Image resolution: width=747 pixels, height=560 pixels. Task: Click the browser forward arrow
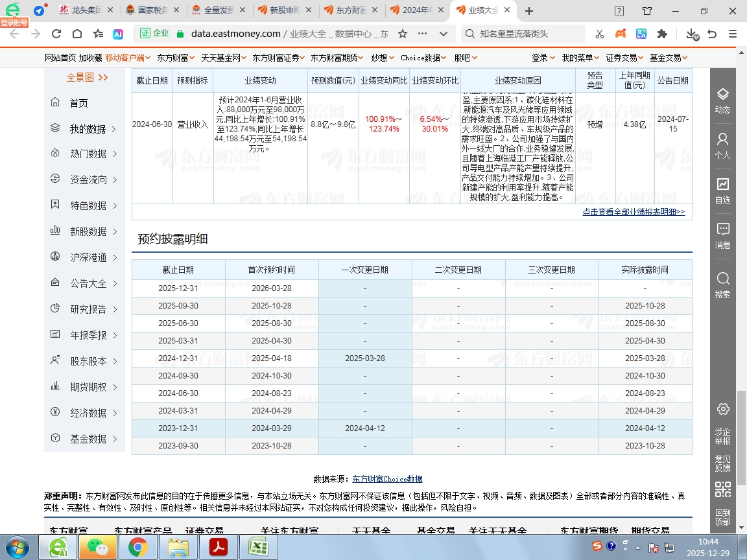click(x=36, y=34)
